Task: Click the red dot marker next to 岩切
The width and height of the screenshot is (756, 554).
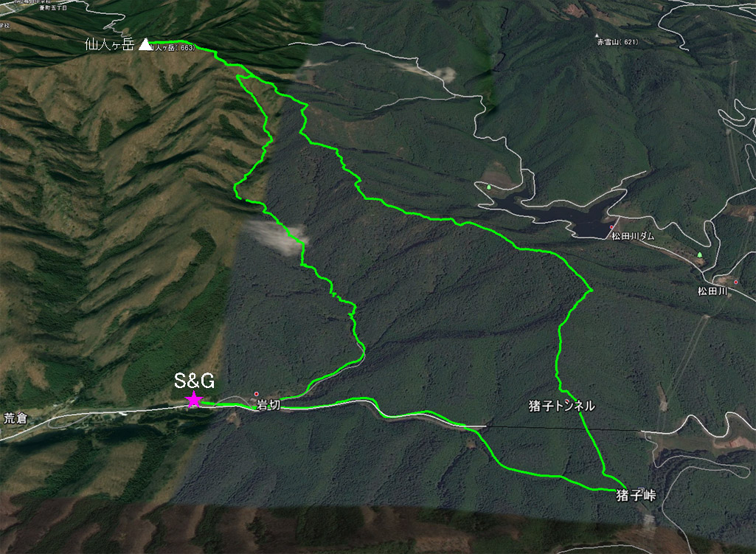Action: [257, 394]
